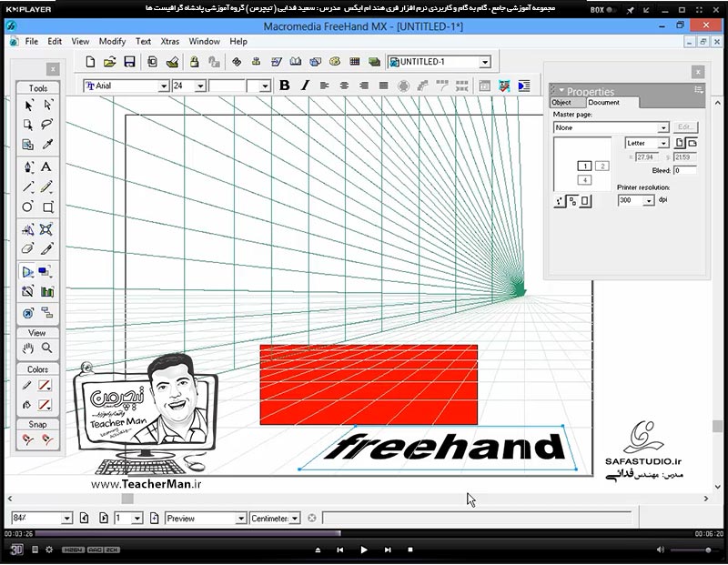Image resolution: width=728 pixels, height=565 pixels.
Task: Select the Subselect tool (white arrow)
Action: click(47, 106)
